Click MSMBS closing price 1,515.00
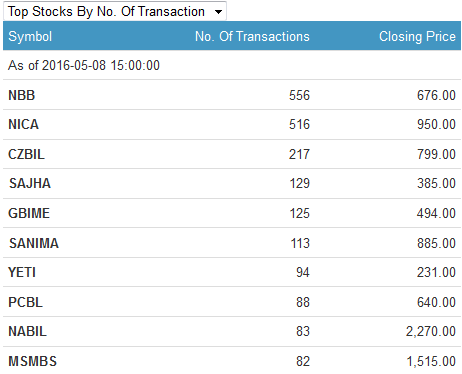This screenshot has width=462, height=374. 431,361
